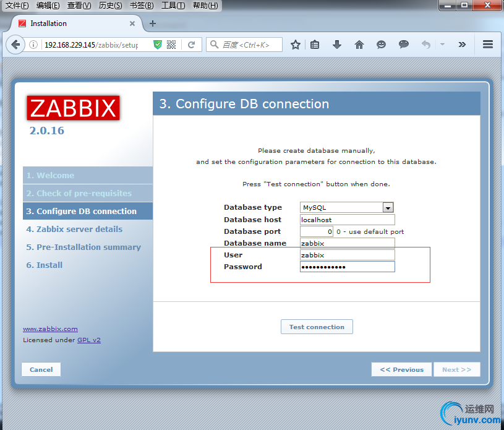Image resolution: width=504 pixels, height=430 pixels.
Task: Open the Database type MySQL dropdown
Action: [x=347, y=207]
